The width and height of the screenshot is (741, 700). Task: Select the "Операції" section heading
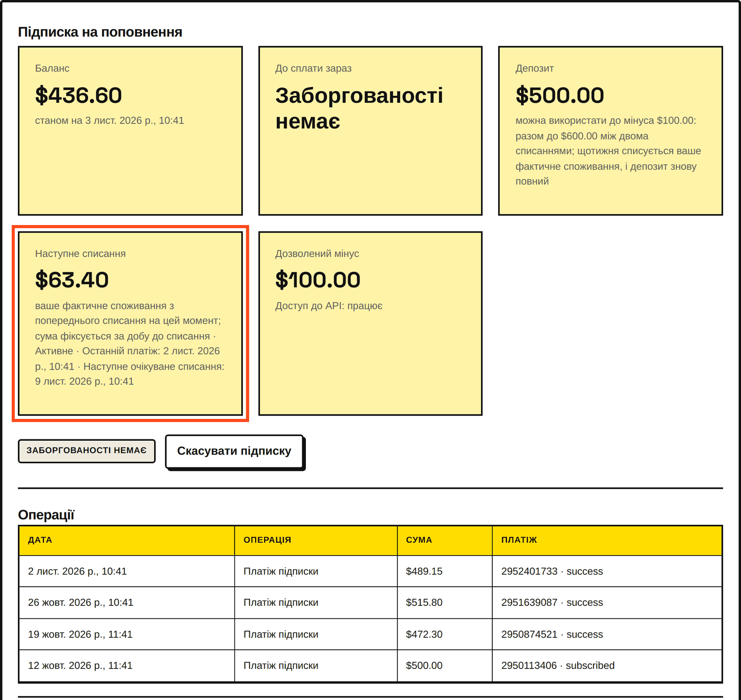[x=46, y=515]
